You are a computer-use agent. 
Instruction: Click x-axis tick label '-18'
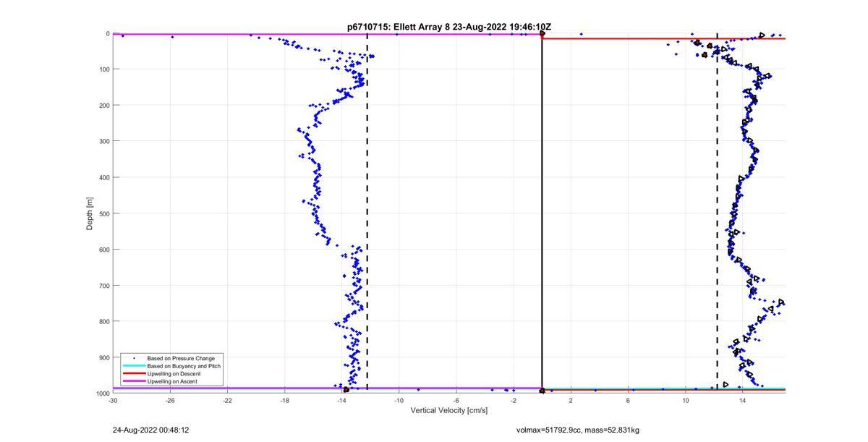click(284, 400)
